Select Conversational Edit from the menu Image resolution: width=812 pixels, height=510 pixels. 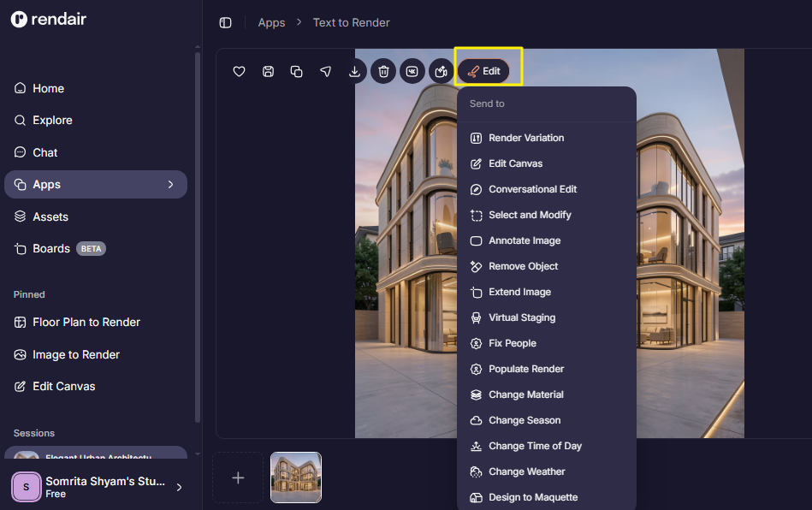tap(547, 189)
